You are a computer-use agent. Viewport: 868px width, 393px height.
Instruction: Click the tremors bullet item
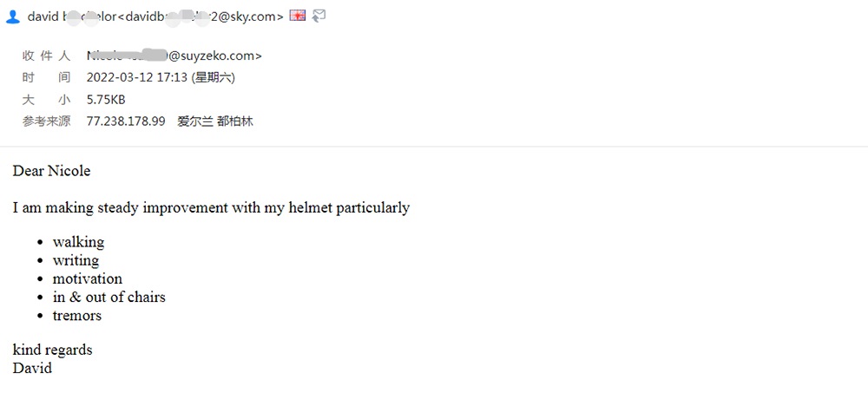[x=76, y=316]
